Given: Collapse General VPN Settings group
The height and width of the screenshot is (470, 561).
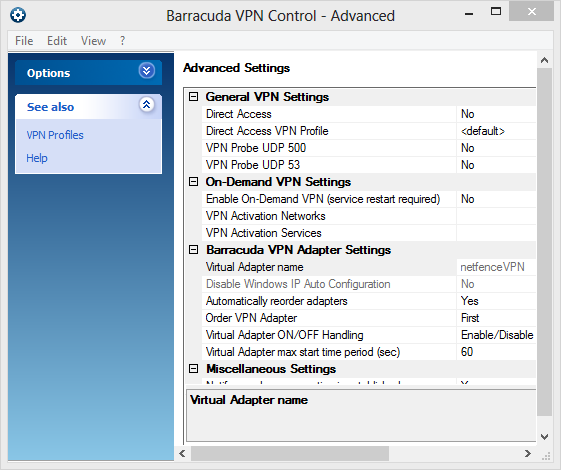Looking at the screenshot, I should coord(194,97).
